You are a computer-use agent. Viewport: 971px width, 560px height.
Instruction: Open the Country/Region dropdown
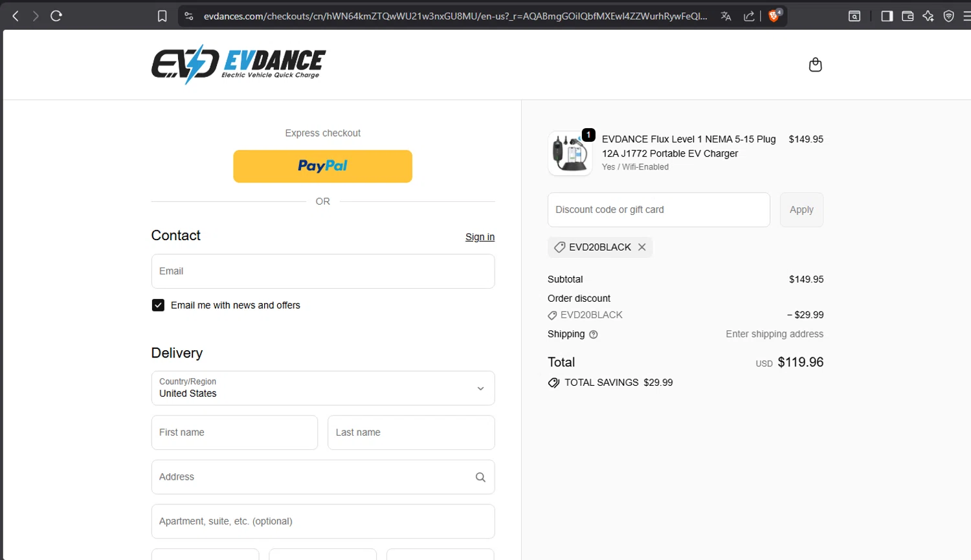tap(323, 388)
